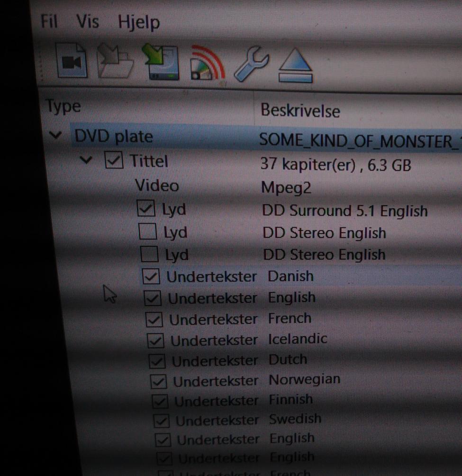Uncheck the Norwegian Undertekster checkbox
462x476 pixels.
point(159,382)
